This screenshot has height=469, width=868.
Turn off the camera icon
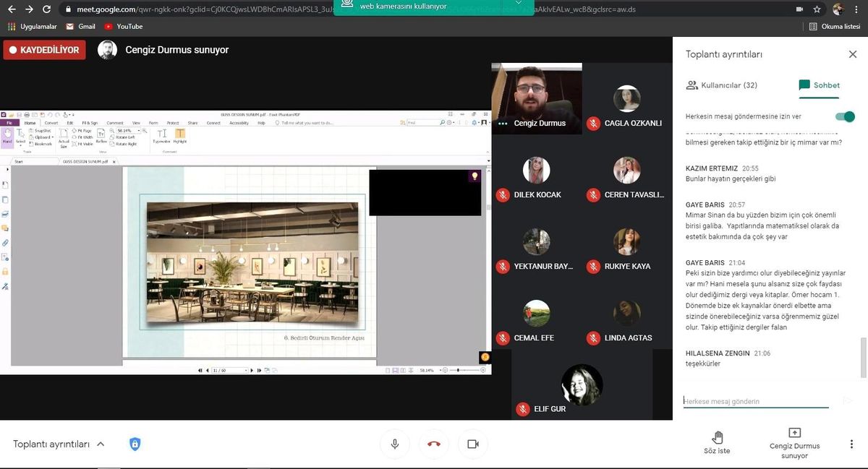(473, 444)
